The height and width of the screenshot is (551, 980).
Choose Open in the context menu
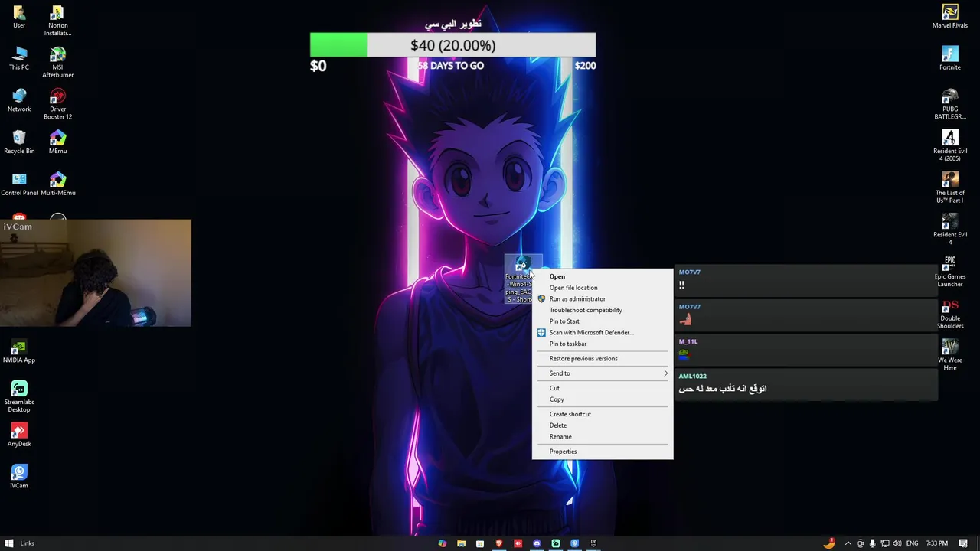[x=603, y=276]
